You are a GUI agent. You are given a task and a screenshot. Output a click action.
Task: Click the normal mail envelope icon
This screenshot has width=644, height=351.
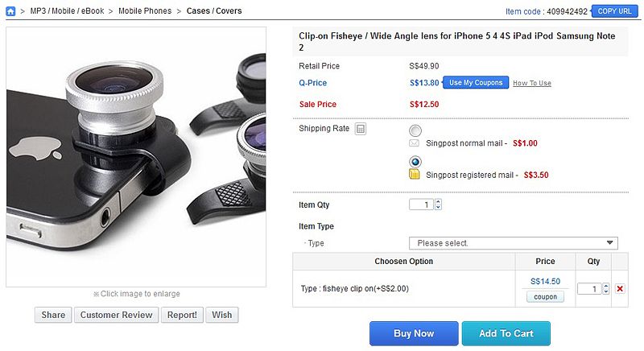[415, 143]
